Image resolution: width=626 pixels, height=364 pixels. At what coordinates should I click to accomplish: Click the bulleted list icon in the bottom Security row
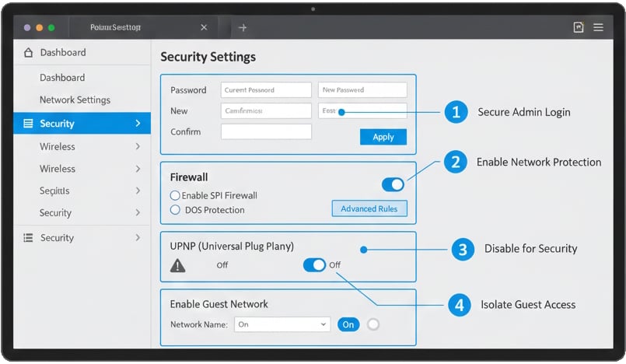pos(28,238)
